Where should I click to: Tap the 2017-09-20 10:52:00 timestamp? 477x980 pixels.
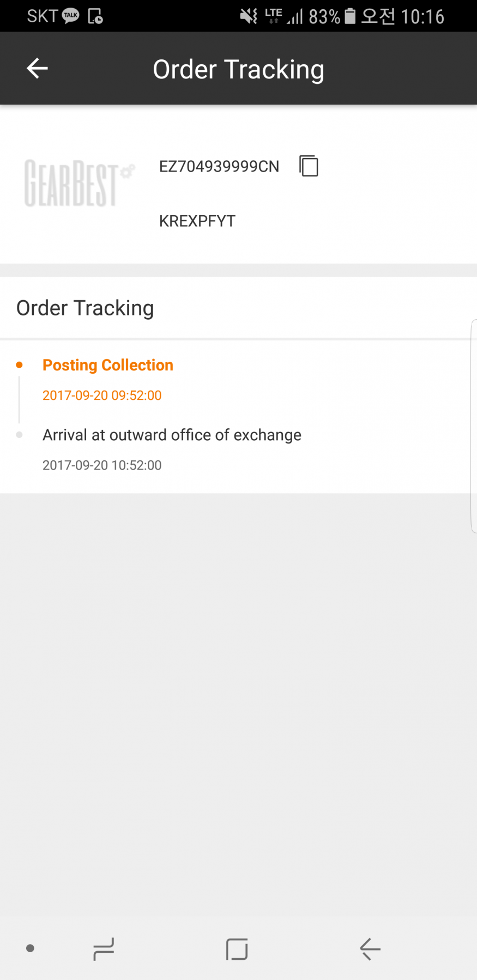click(102, 465)
